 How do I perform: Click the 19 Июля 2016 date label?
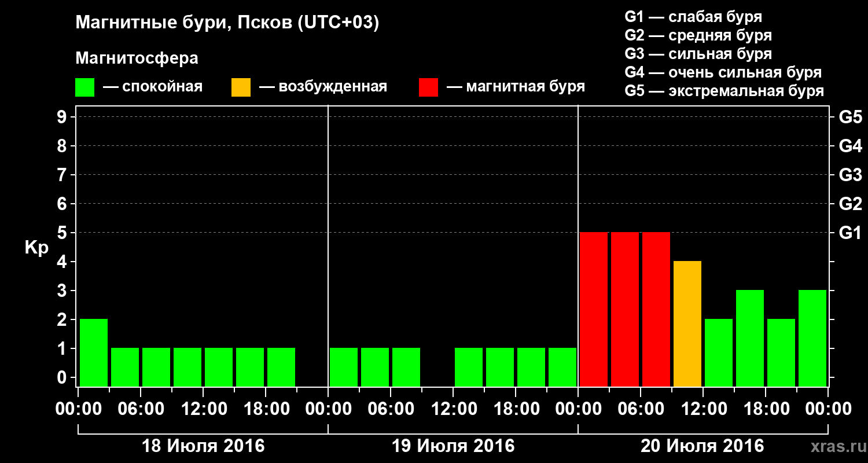tap(453, 446)
